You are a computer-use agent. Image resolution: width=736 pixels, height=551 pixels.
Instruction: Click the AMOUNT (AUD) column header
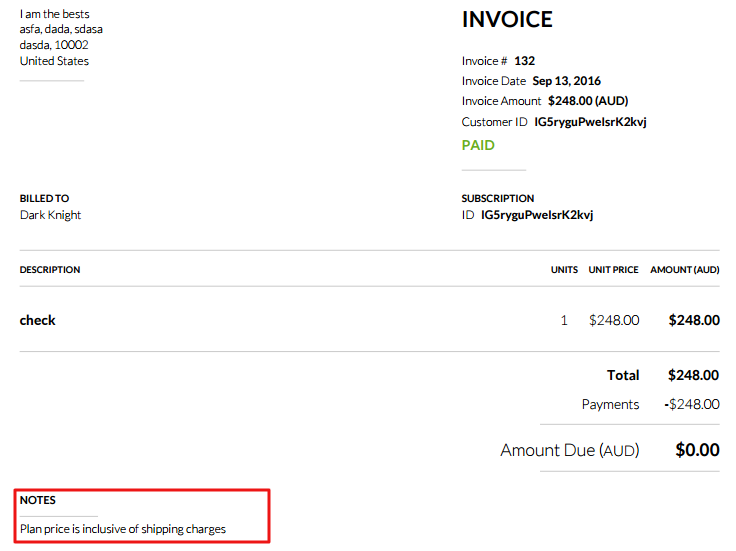click(684, 270)
